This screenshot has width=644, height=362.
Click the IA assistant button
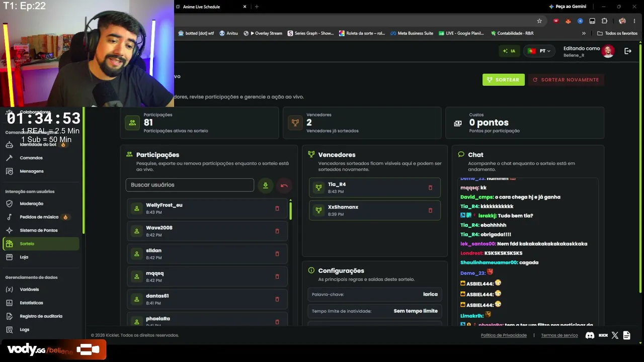pyautogui.click(x=509, y=51)
